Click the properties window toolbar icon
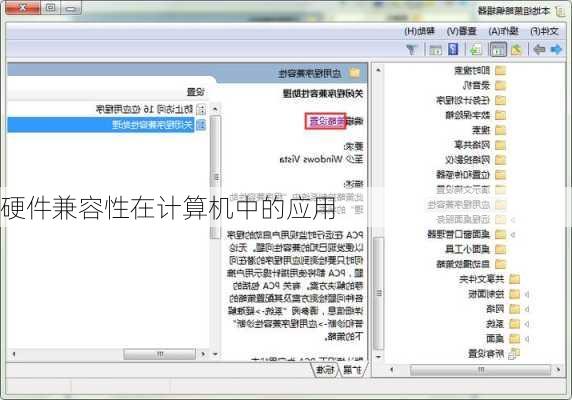 point(435,50)
